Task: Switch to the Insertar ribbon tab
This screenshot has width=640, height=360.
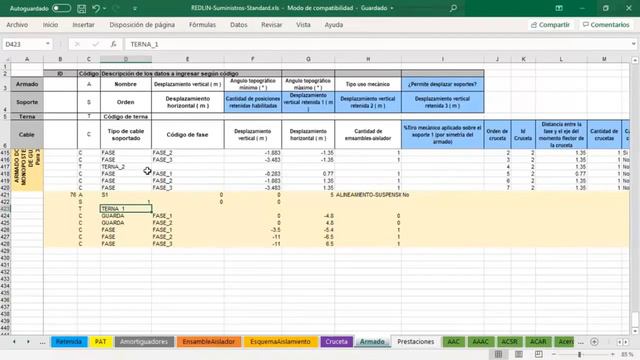Action: [x=83, y=25]
